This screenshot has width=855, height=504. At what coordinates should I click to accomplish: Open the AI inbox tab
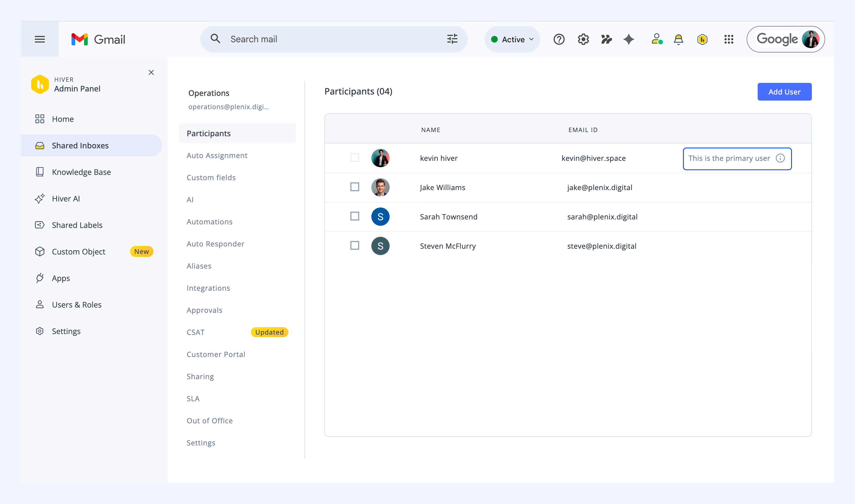(x=190, y=200)
